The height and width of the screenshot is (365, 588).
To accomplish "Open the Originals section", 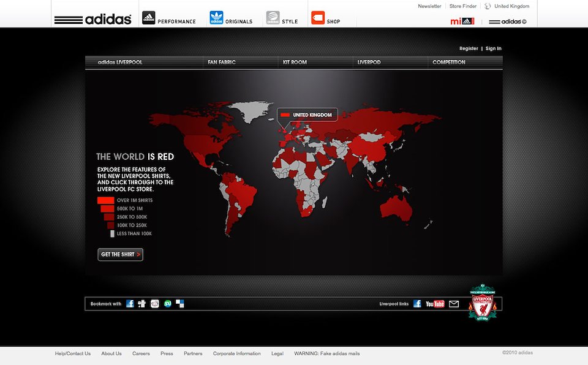I will pyautogui.click(x=231, y=18).
